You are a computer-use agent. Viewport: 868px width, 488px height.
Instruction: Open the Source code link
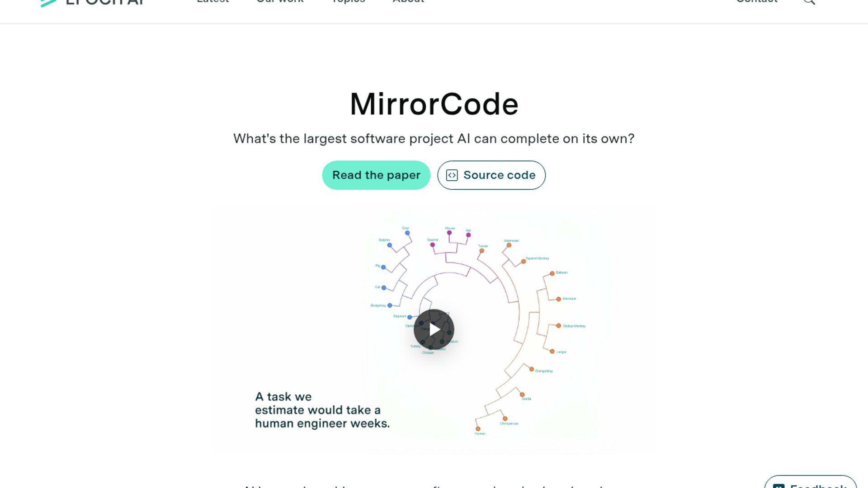(x=491, y=175)
